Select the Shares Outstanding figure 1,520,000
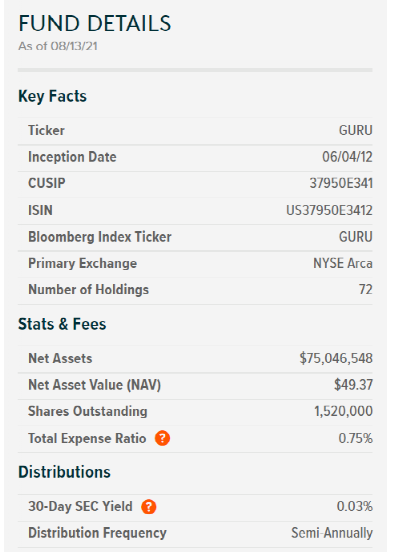This screenshot has height=552, width=414. tap(343, 411)
